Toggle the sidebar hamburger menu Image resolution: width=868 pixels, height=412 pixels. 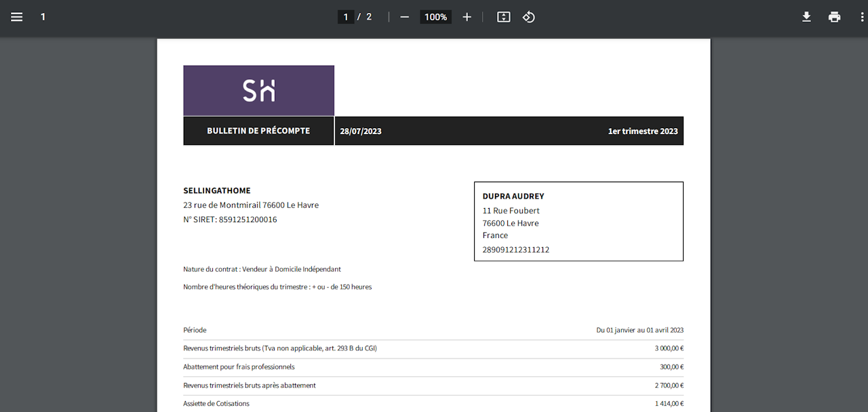click(x=17, y=17)
